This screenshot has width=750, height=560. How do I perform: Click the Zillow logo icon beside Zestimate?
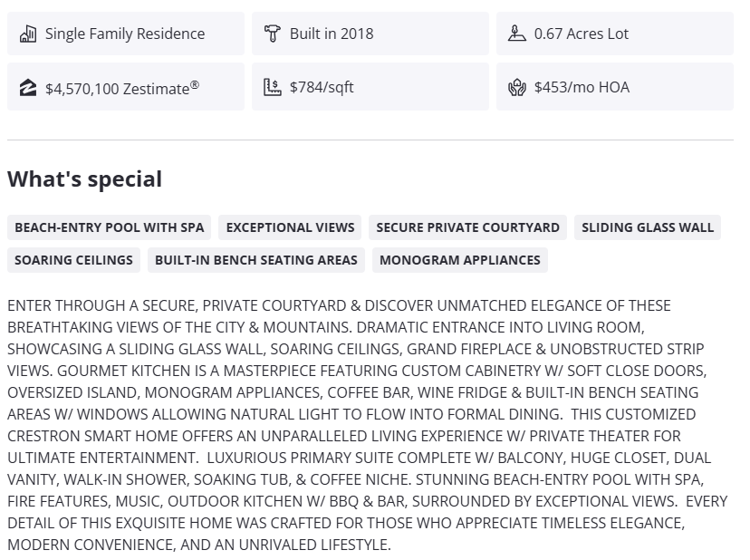pyautogui.click(x=28, y=88)
